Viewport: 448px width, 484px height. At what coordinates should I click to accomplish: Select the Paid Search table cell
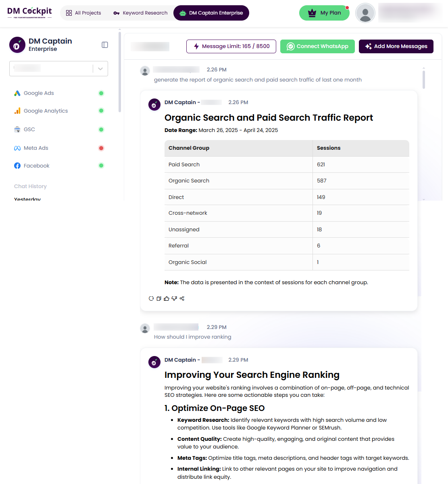[238, 165]
